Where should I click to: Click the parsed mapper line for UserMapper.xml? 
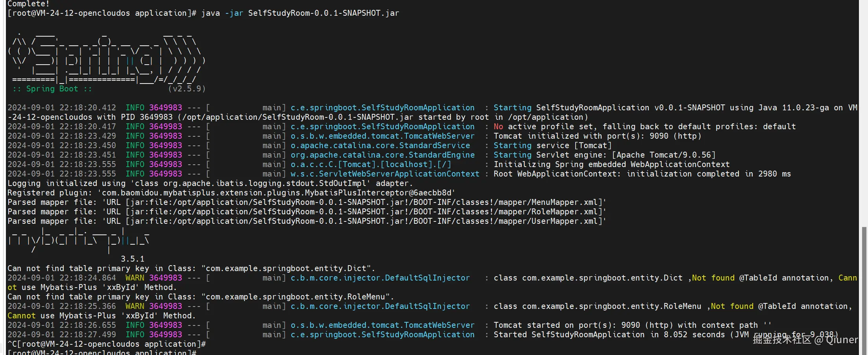[307, 221]
